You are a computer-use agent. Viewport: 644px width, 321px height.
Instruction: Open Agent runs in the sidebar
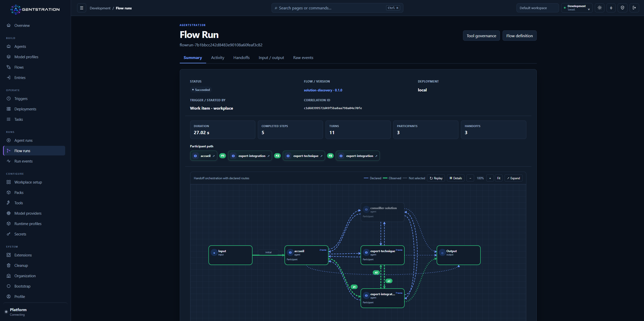point(34,140)
